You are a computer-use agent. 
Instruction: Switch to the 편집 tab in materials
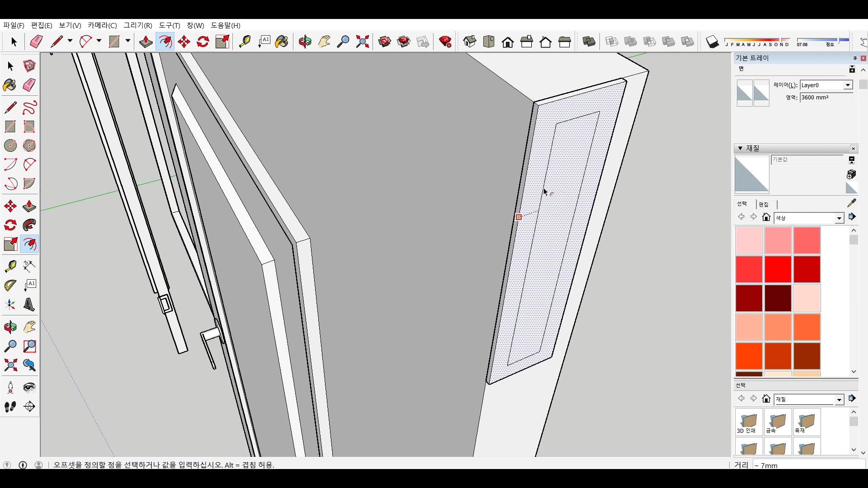764,204
